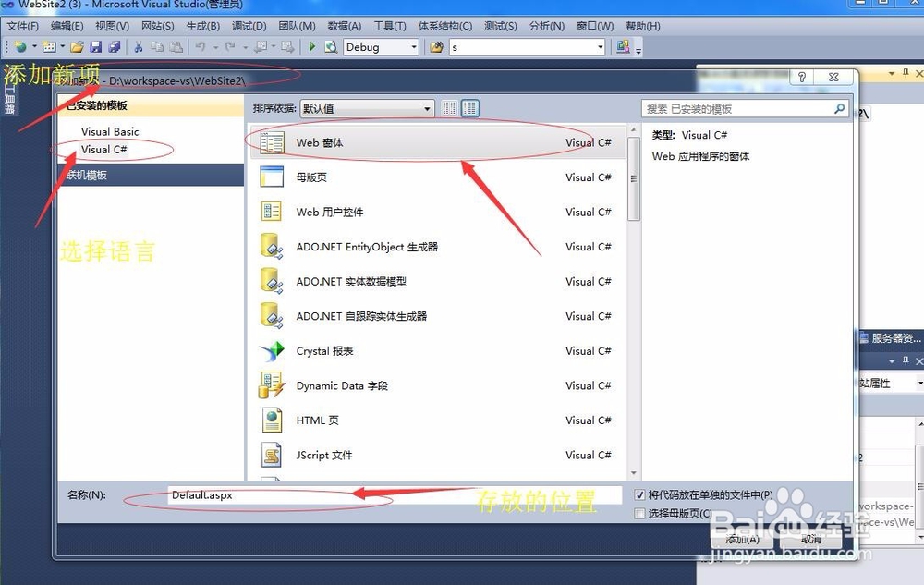The image size is (924, 585).
Task: Open 服务器资... tab in background window
Action: [890, 338]
